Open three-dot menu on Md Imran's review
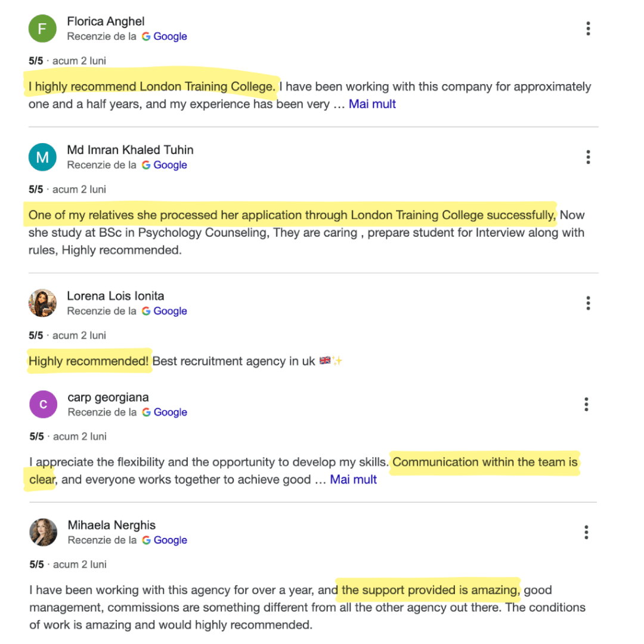The width and height of the screenshot is (644, 644). pos(588,157)
